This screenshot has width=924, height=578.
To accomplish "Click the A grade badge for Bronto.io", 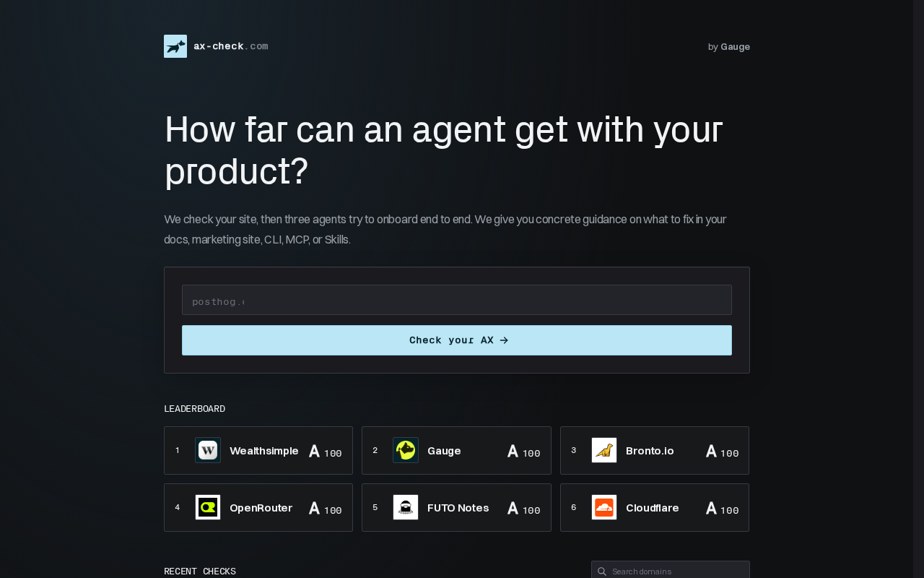I will [711, 451].
